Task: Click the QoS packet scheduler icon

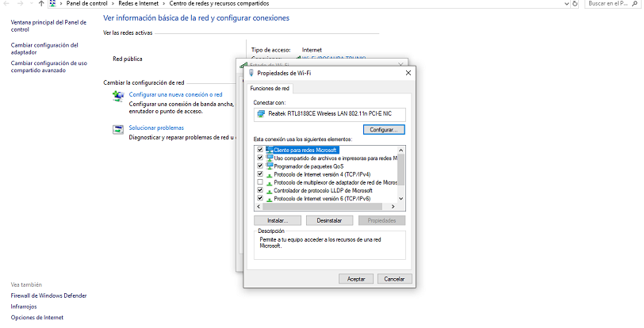Action: [x=270, y=166]
